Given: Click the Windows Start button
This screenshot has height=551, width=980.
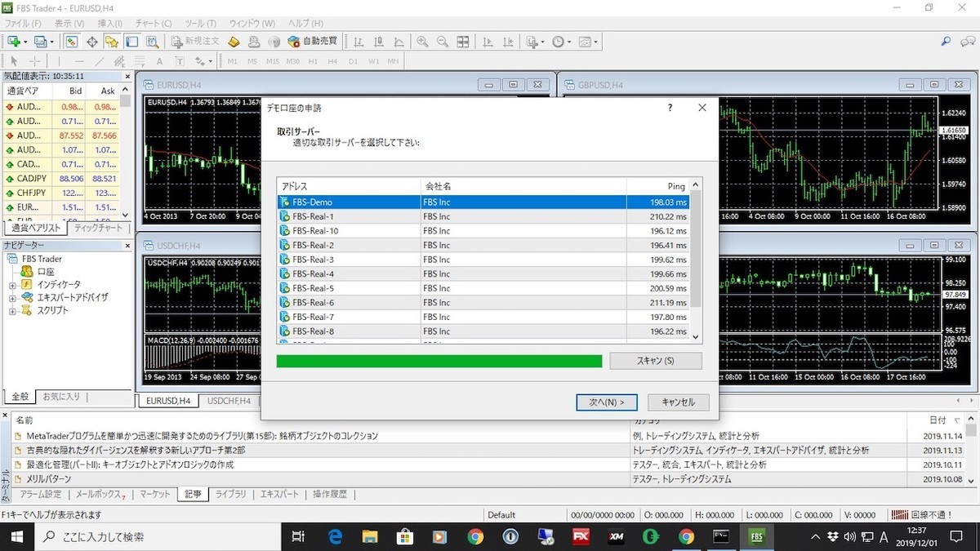Looking at the screenshot, I should (x=17, y=536).
